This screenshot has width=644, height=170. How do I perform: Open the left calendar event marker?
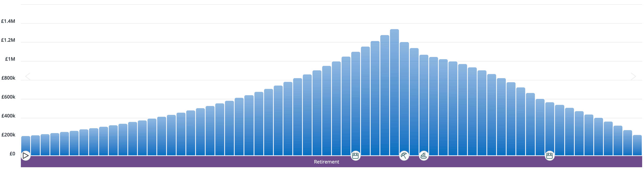click(x=356, y=156)
